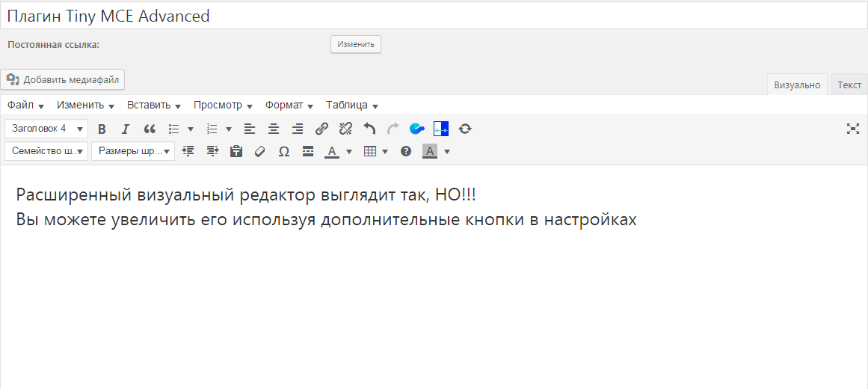Expand the Размеры шрифта font size dropdown
Screen dimensions: 868x389
coord(132,151)
